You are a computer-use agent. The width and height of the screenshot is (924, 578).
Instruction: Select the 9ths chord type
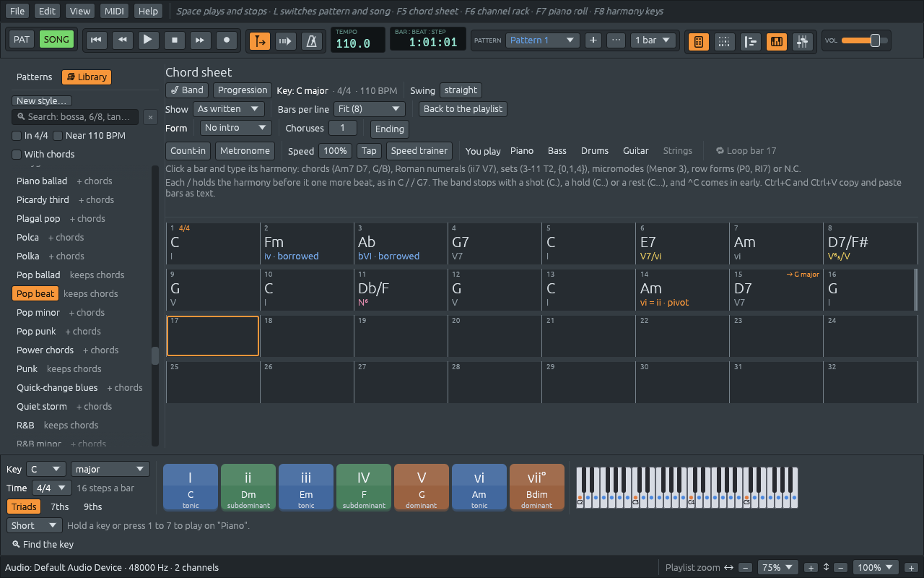tap(92, 506)
